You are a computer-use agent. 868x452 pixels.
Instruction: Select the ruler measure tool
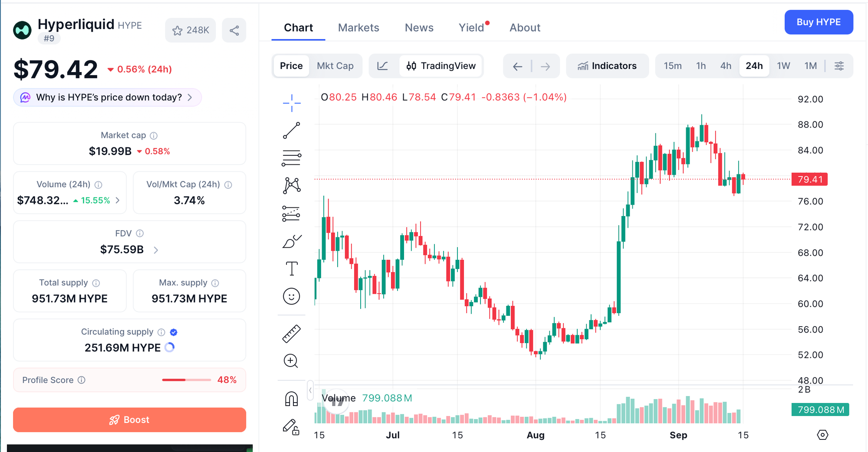pos(291,334)
